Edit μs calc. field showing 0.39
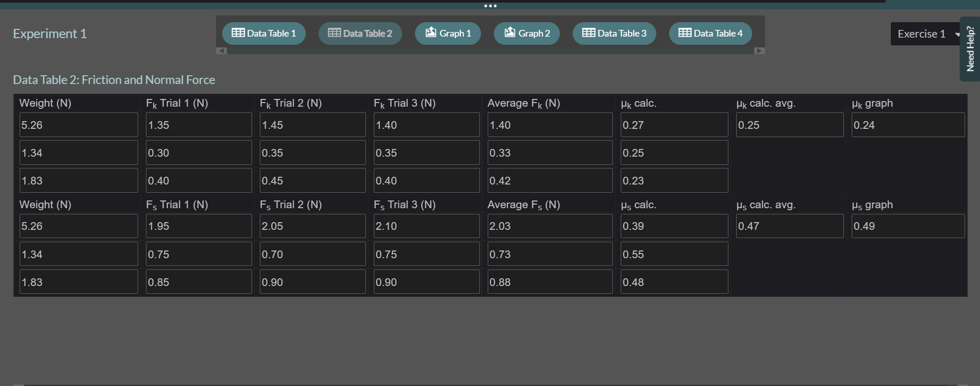This screenshot has width=980, height=386. tap(674, 226)
